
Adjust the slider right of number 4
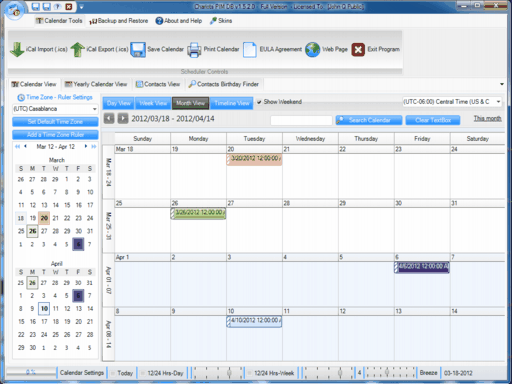pos(390,372)
